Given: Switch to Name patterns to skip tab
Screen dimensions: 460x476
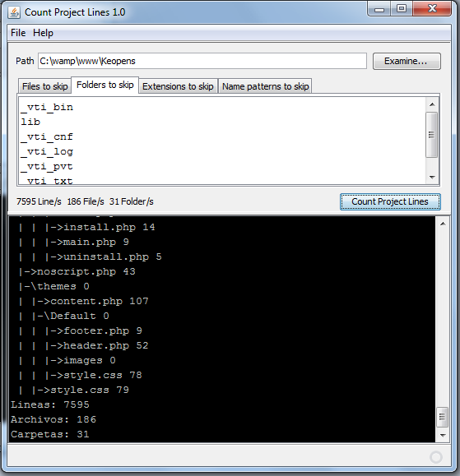Looking at the screenshot, I should [x=265, y=86].
